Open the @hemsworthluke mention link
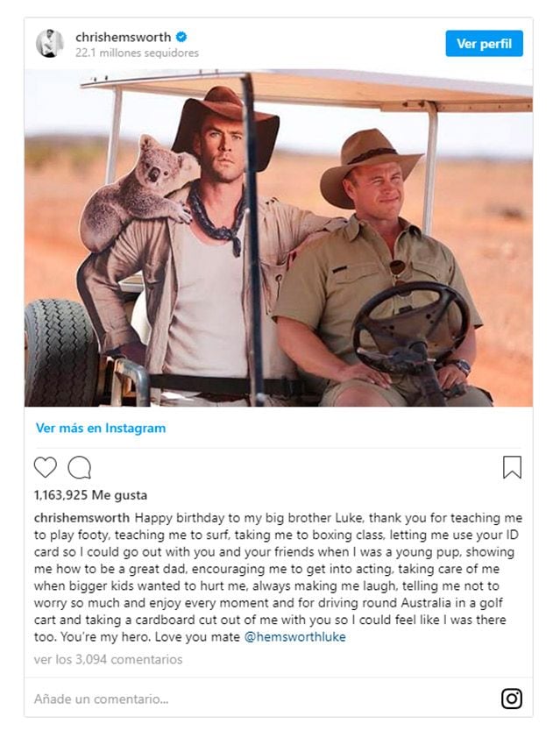Image resolution: width=560 pixels, height=745 pixels. [x=295, y=637]
